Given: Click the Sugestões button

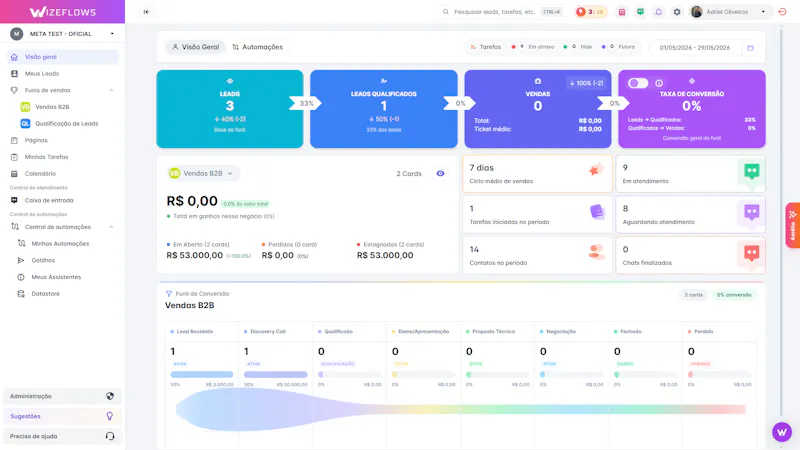Looking at the screenshot, I should tap(62, 416).
